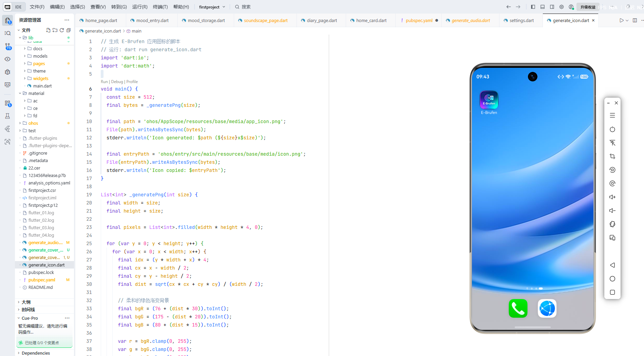644x356 pixels.
Task: Expand the ohos folder
Action: click(33, 123)
